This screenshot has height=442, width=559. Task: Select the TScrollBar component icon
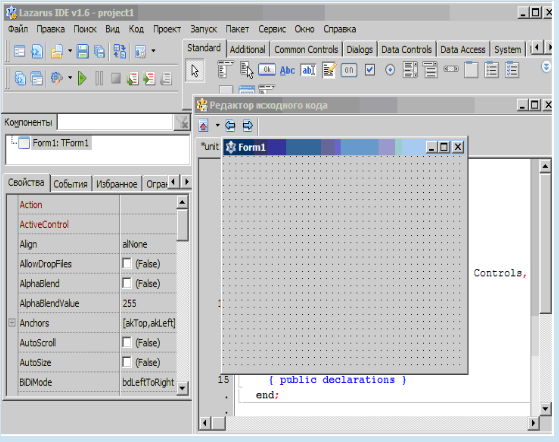451,69
